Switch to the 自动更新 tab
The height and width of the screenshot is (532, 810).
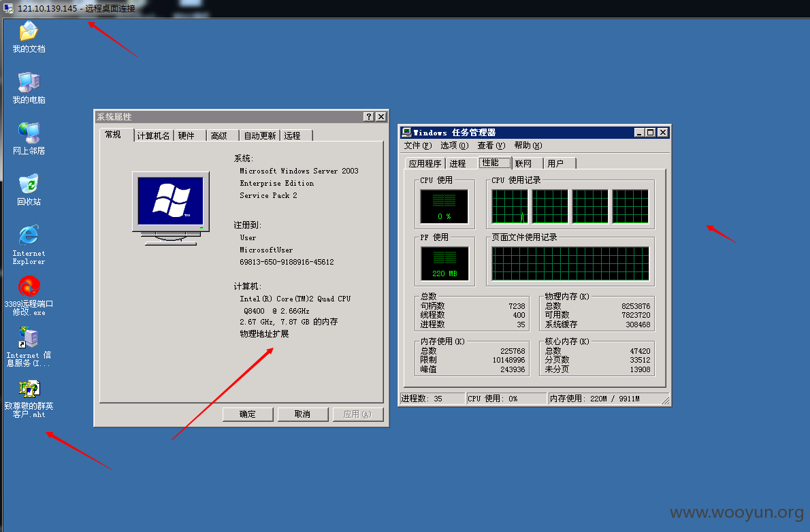pyautogui.click(x=260, y=135)
